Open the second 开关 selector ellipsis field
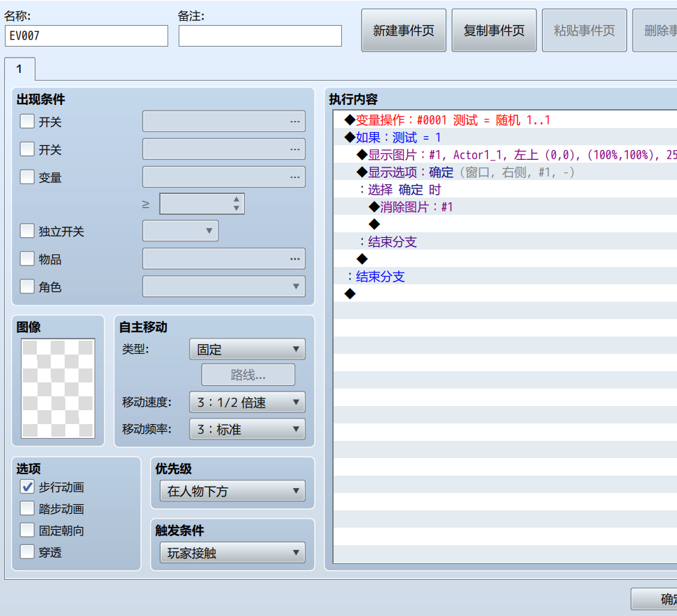Viewport: 677px width, 616px height. (224, 149)
